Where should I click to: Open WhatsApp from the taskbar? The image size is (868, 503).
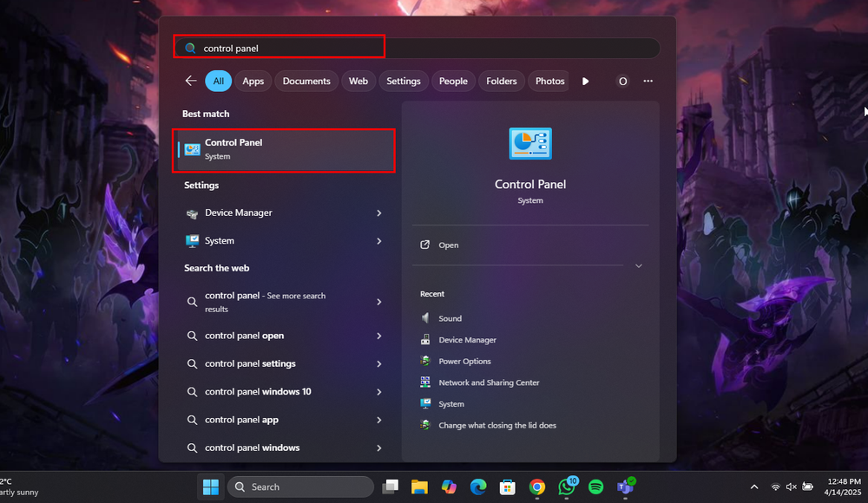coord(566,487)
